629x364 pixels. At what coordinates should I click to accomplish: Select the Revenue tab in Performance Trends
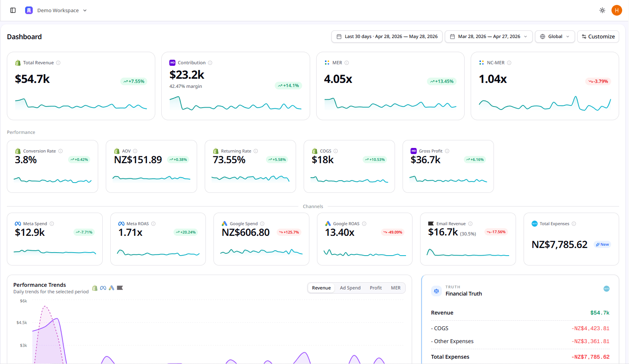tap(322, 288)
